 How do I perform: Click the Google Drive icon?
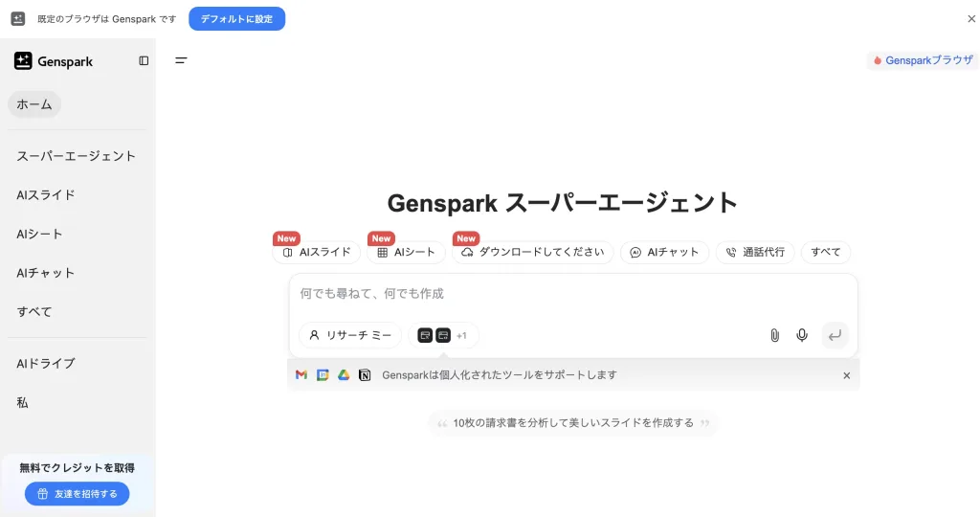pos(344,375)
